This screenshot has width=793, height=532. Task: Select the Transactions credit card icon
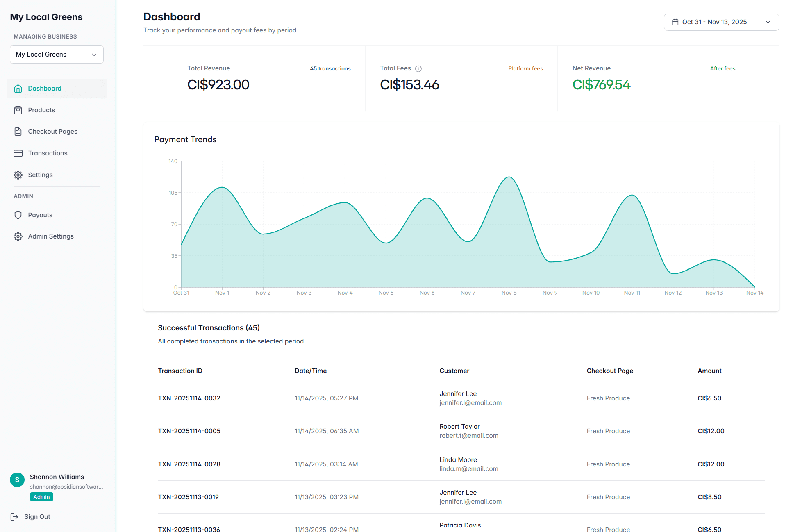[x=18, y=153]
